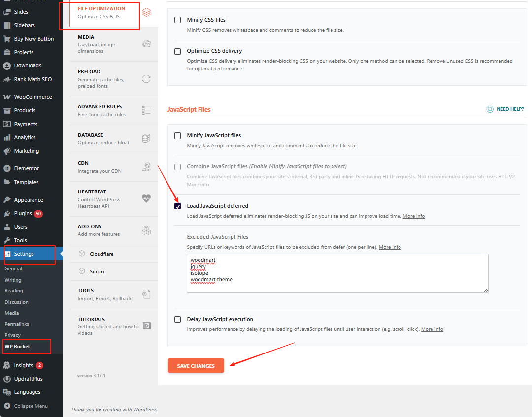Tick the Optimize CSS delivery checkbox

coord(178,51)
